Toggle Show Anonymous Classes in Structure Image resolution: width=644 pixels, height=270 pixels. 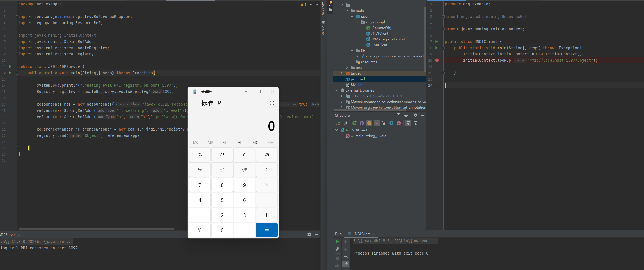(384, 123)
